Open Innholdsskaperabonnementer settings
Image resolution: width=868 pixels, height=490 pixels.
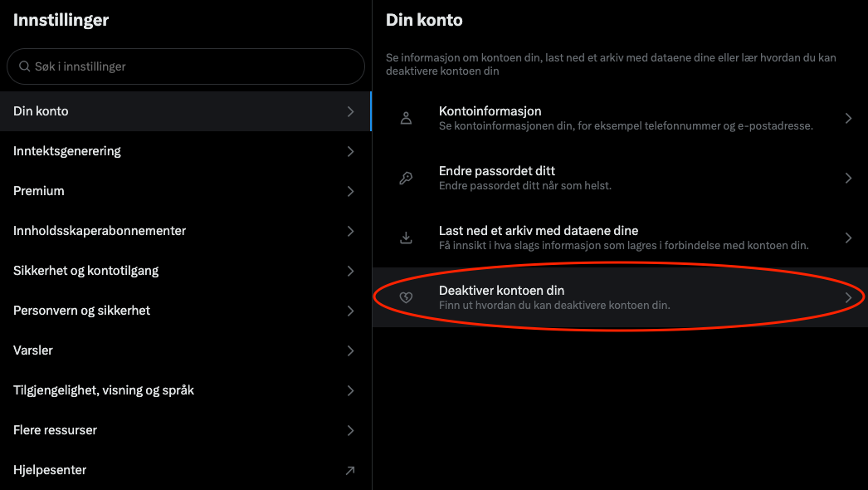click(100, 231)
